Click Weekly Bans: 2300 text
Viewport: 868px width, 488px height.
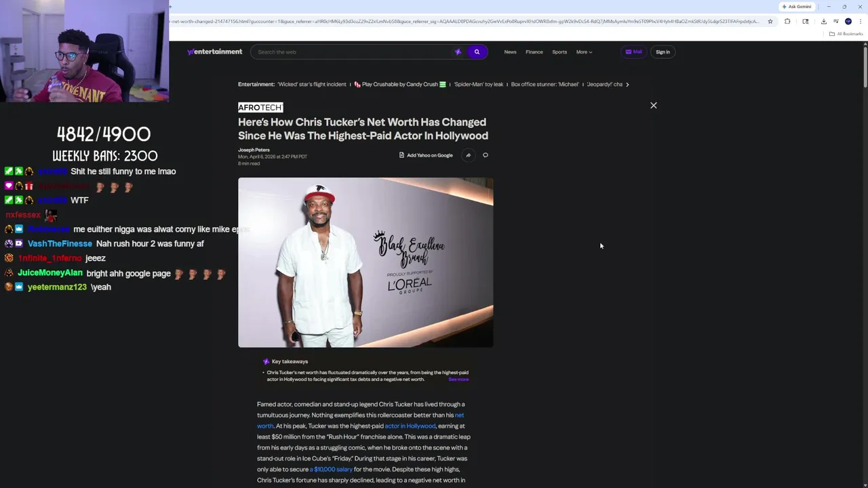tap(105, 156)
